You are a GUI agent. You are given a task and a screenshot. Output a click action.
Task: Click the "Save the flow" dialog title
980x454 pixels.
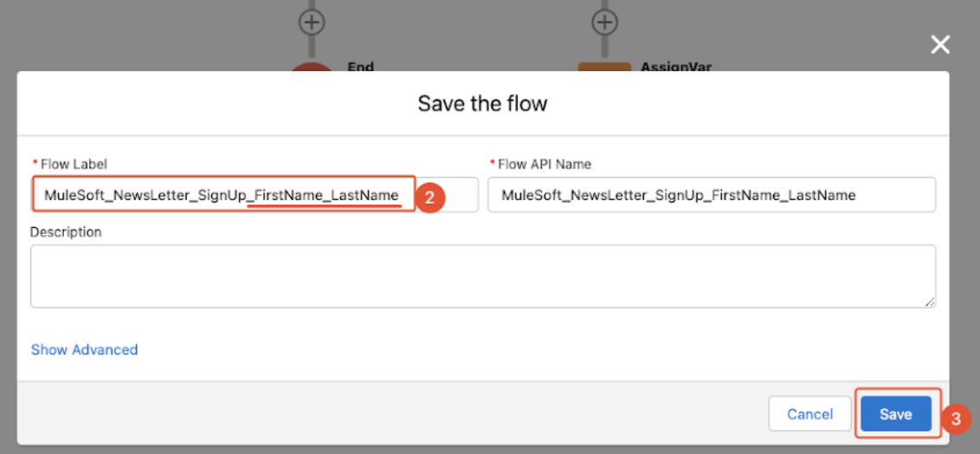click(482, 104)
